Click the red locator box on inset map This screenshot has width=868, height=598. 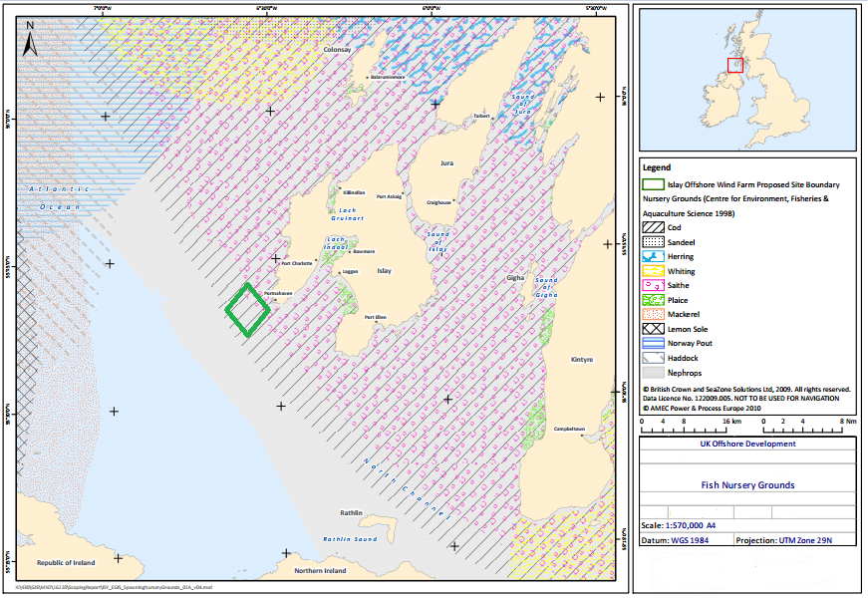(735, 66)
